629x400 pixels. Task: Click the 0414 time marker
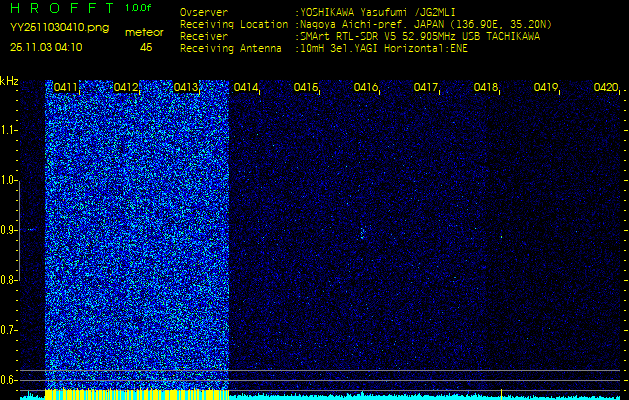click(246, 87)
